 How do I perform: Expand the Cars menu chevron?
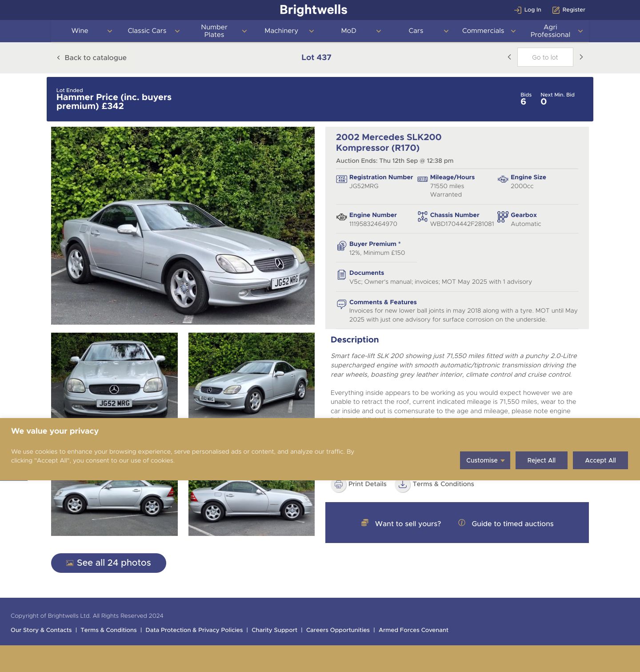(x=446, y=31)
